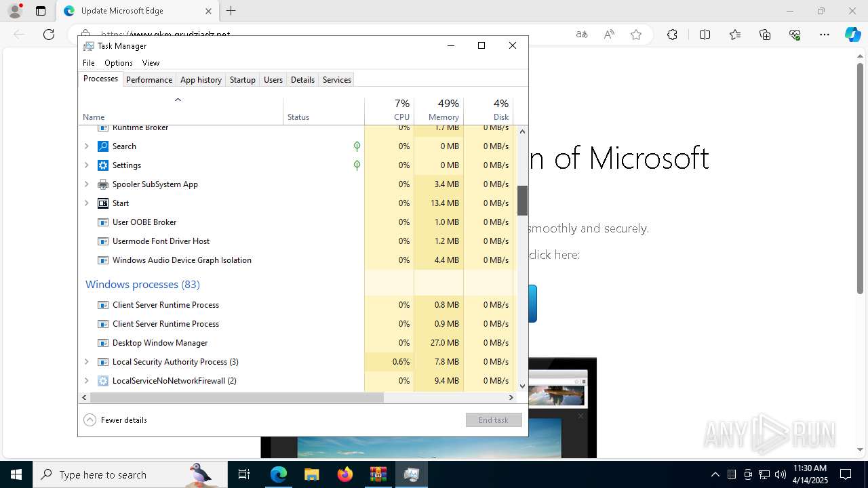Switch to the App history tab
Screen dimensions: 868x488
point(201,80)
